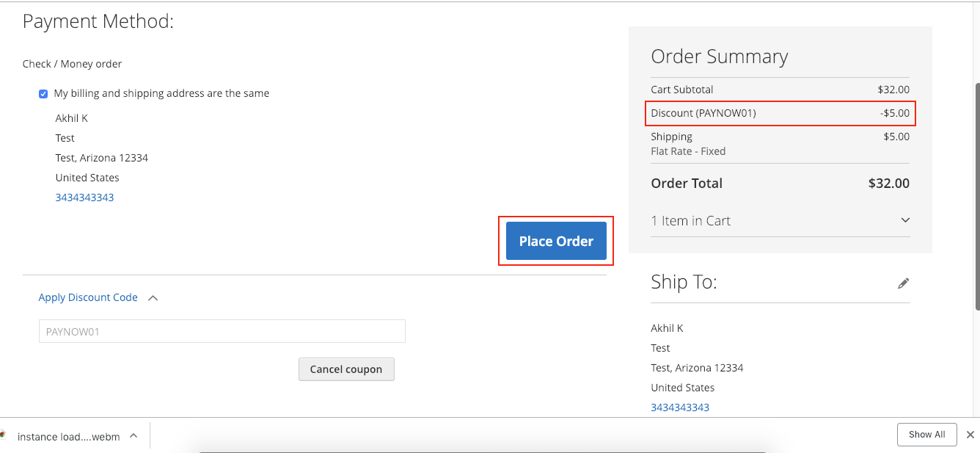Show all downloads
980x453 pixels.
point(926,435)
